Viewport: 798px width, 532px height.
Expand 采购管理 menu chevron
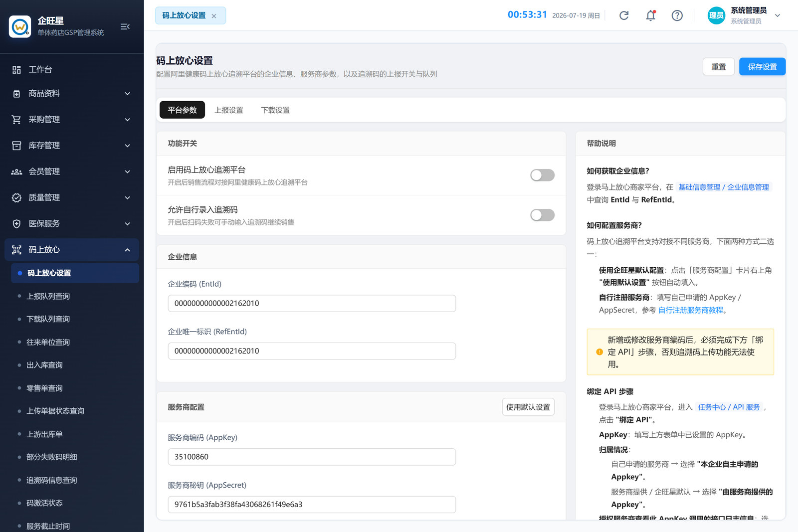(x=127, y=120)
